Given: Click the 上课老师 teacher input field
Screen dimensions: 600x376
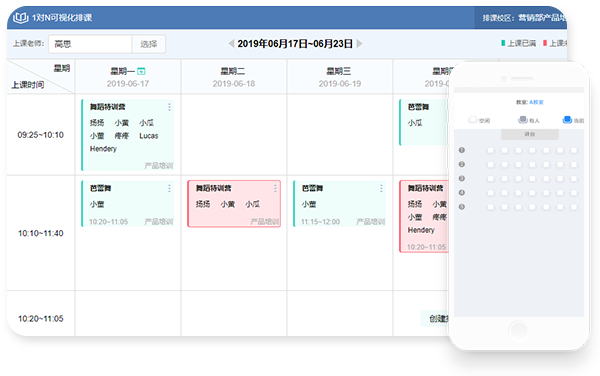Looking at the screenshot, I should [x=90, y=44].
